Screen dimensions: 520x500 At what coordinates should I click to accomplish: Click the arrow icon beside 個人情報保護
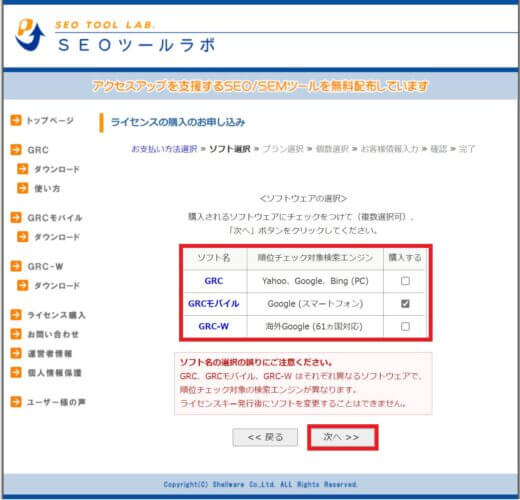pos(16,372)
